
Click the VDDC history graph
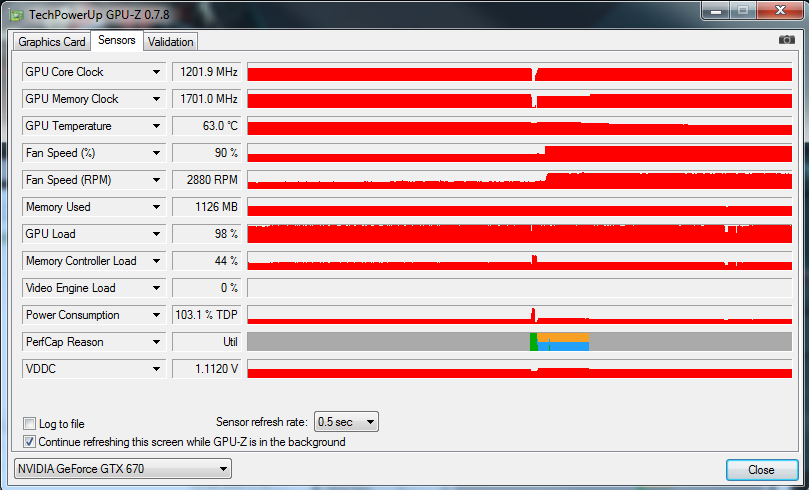[x=520, y=369]
